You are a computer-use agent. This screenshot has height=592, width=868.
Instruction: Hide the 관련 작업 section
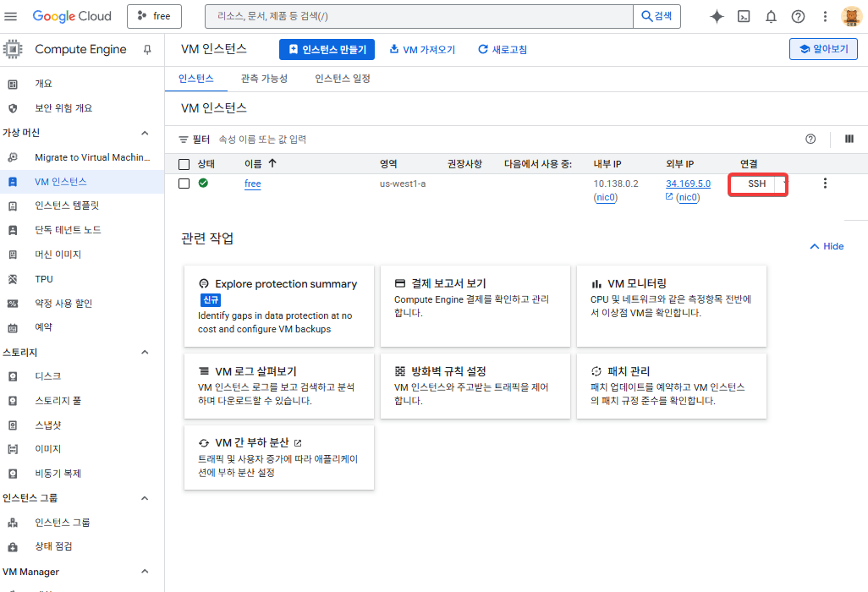tap(827, 246)
